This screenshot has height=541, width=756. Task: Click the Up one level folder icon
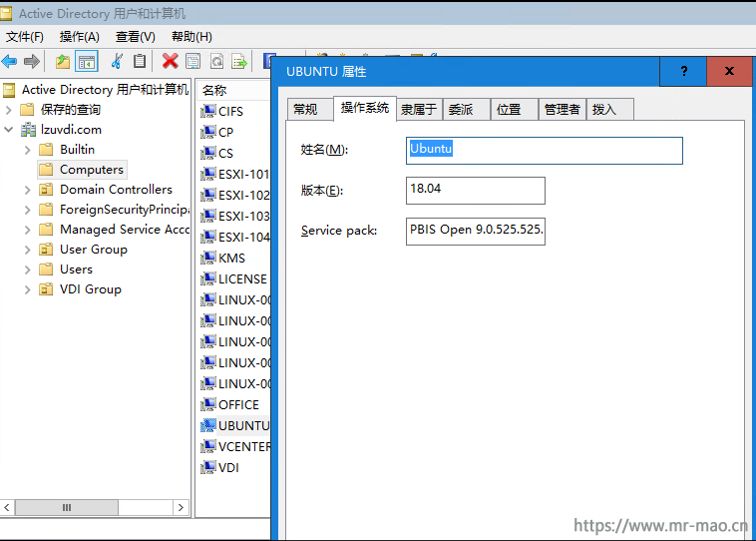pyautogui.click(x=63, y=61)
